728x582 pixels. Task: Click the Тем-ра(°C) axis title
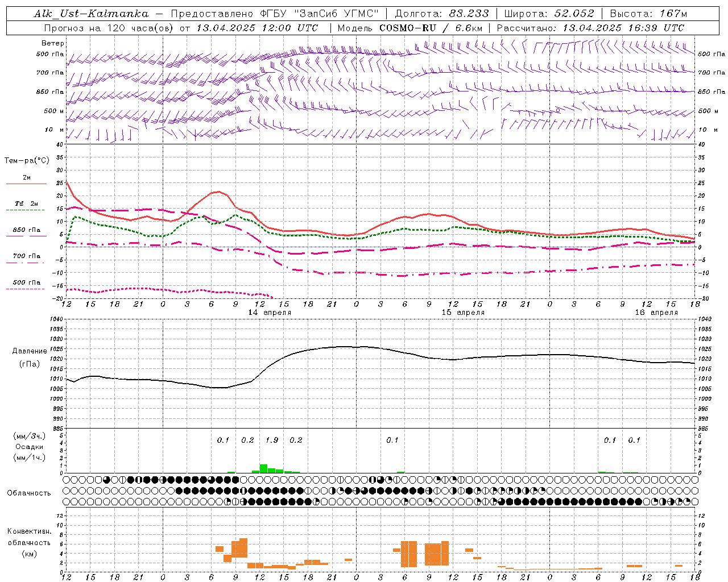27,161
